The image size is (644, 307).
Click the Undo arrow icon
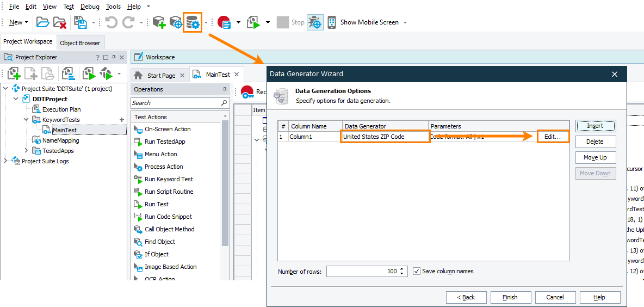point(111,22)
